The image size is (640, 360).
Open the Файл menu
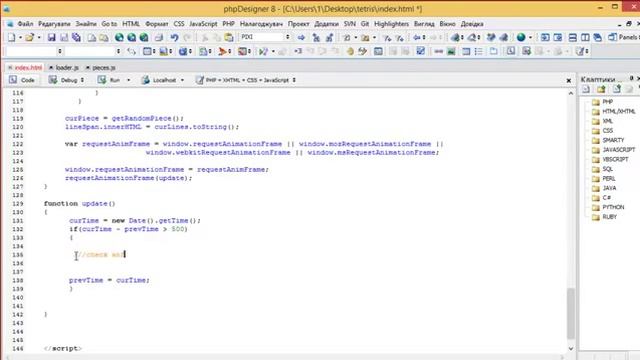point(25,24)
